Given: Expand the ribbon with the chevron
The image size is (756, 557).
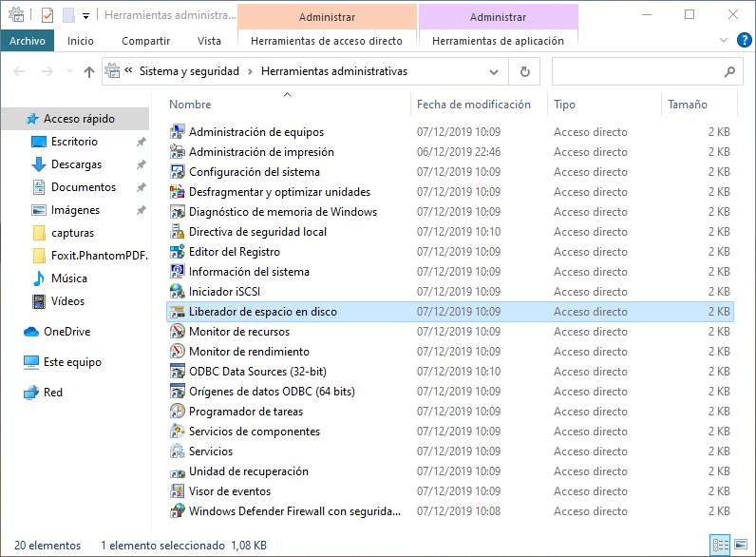Looking at the screenshot, I should (726, 40).
